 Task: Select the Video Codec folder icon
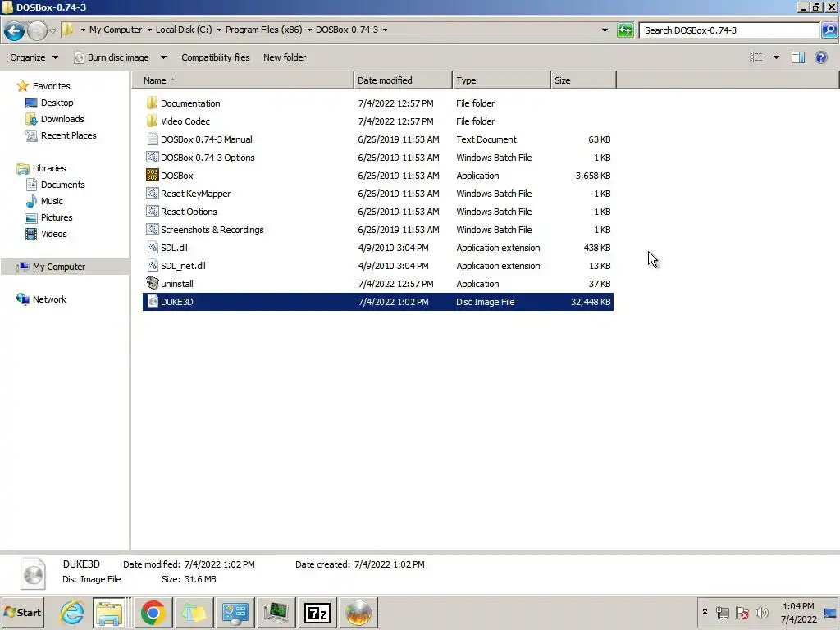pyautogui.click(x=152, y=121)
